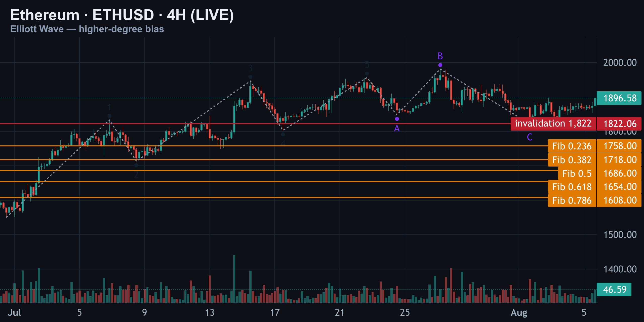The width and height of the screenshot is (644, 322).
Task: Select the purple wave C label
Action: click(x=530, y=137)
